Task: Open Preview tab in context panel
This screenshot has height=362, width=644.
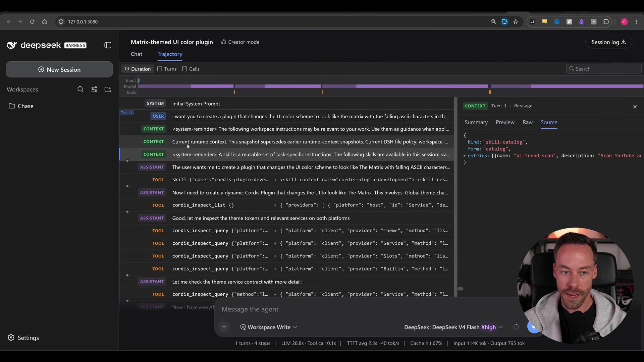Action: tap(505, 122)
